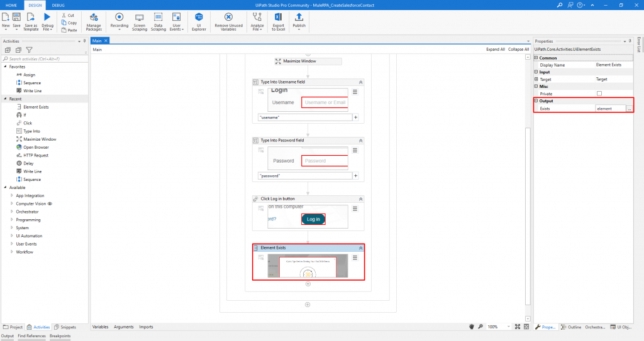Select HTTP Request activity
Image resolution: width=644 pixels, height=341 pixels.
pos(33,156)
